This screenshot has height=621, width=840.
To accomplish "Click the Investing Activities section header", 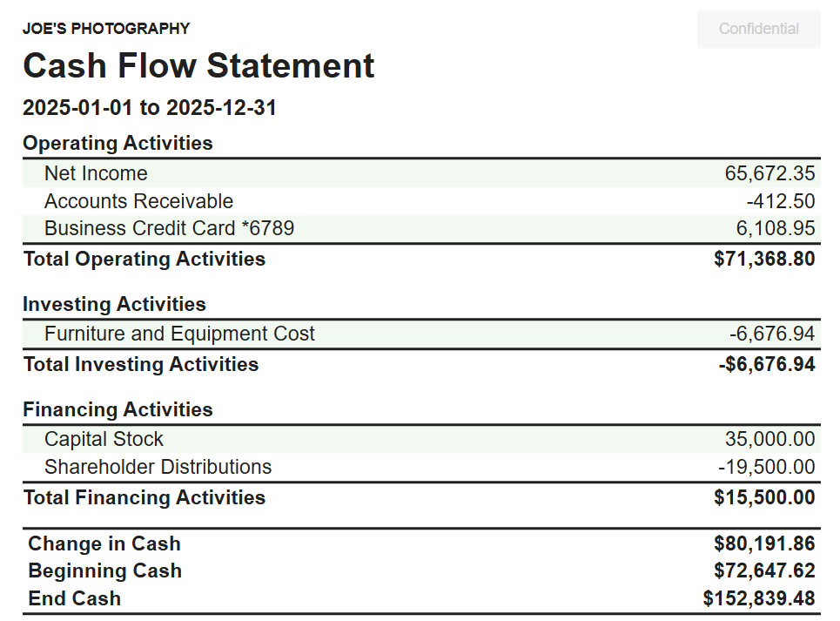I will click(x=114, y=304).
